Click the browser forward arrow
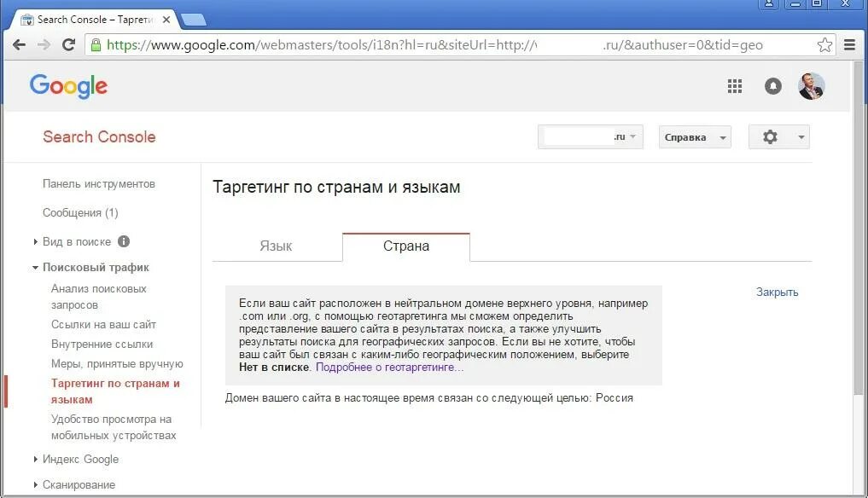Image resolution: width=868 pixels, height=498 pixels. point(44,45)
